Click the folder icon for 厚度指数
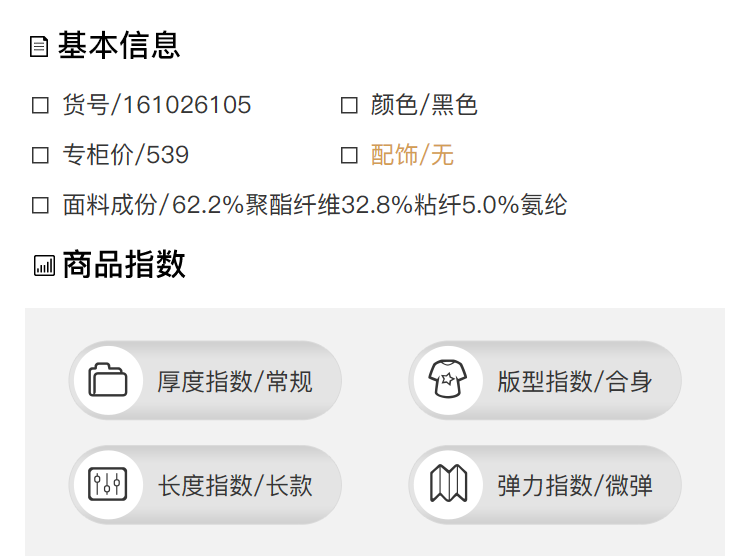 click(x=108, y=381)
